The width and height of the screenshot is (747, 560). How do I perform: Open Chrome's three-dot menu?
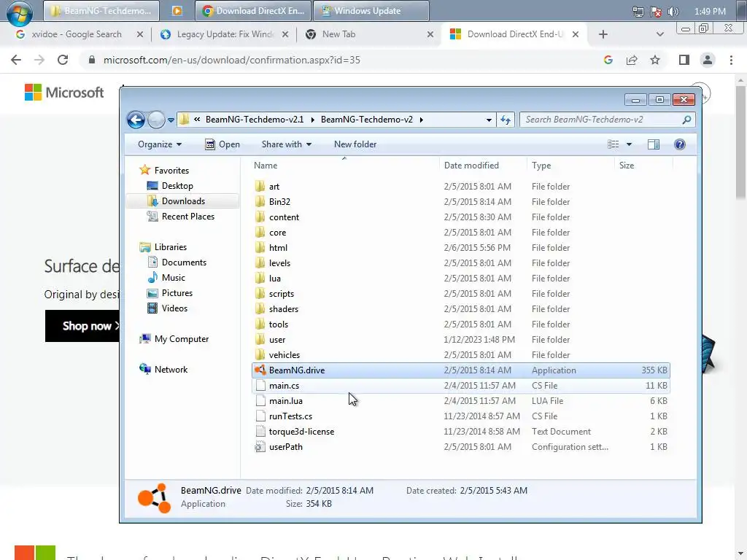point(731,60)
